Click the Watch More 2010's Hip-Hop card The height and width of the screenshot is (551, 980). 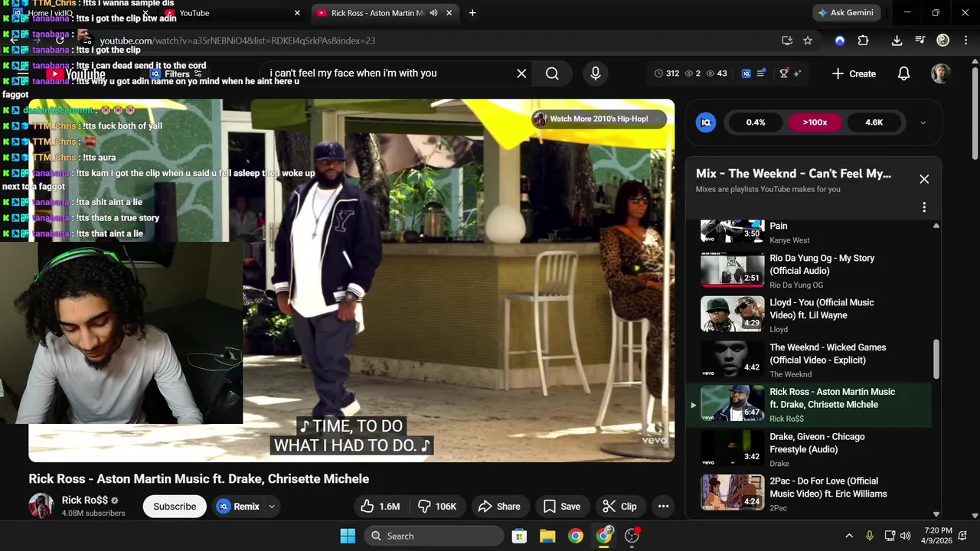click(x=599, y=119)
